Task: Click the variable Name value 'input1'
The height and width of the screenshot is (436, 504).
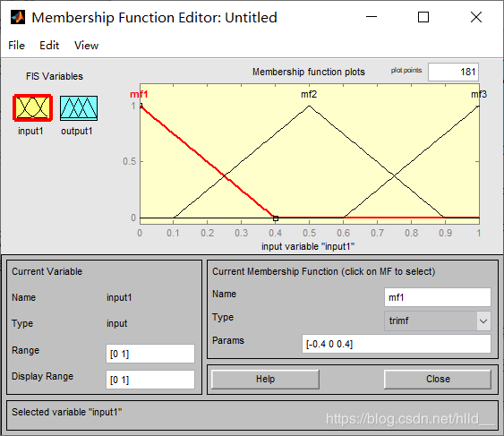Action: click(119, 297)
